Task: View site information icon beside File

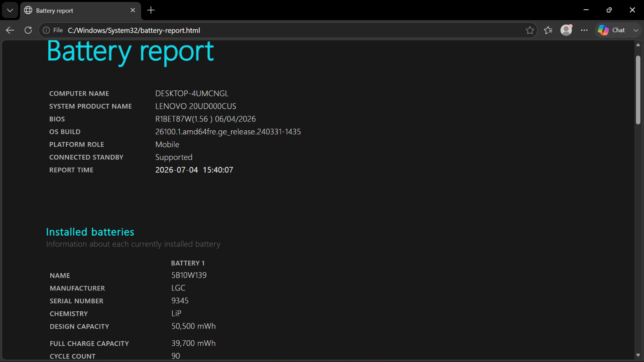Action: click(x=46, y=30)
